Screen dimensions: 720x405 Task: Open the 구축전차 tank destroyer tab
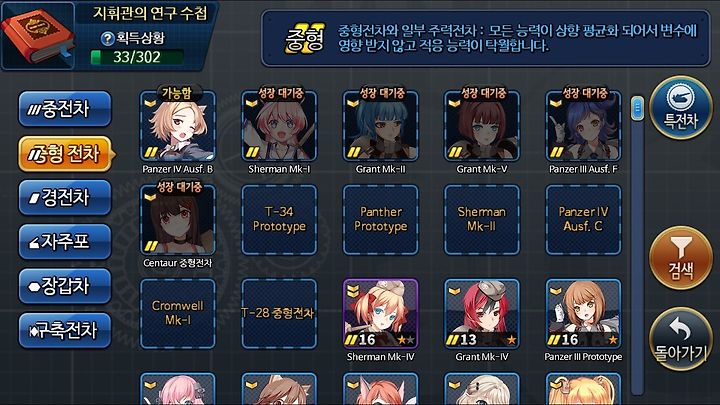[65, 330]
